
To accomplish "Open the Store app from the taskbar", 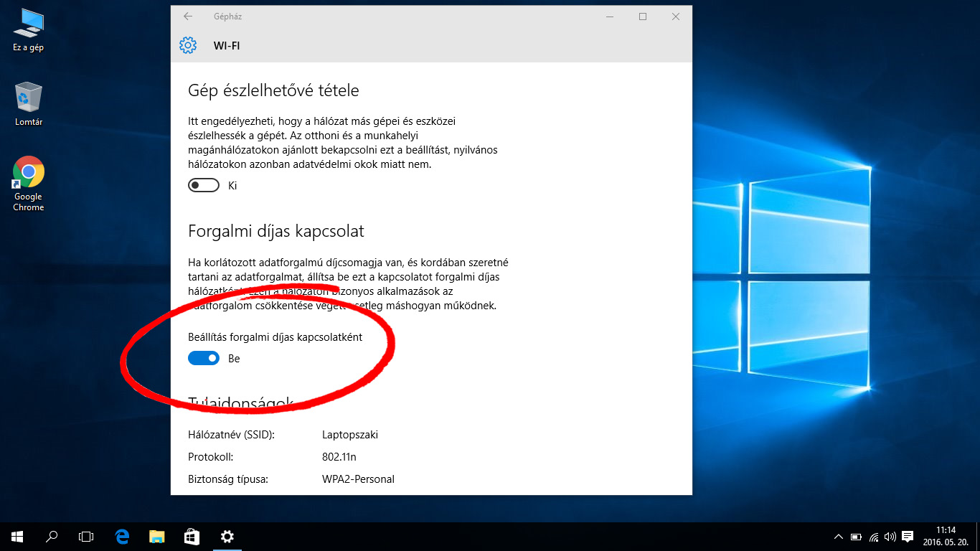I will pyautogui.click(x=192, y=536).
